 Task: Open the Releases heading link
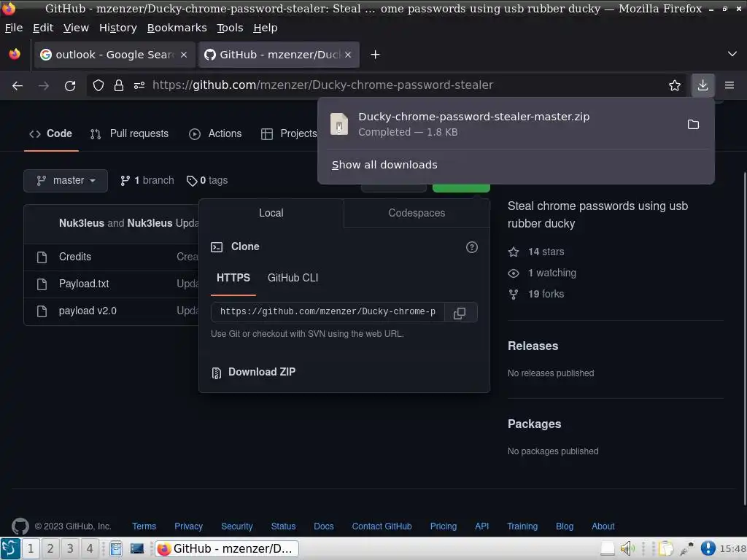pos(533,346)
